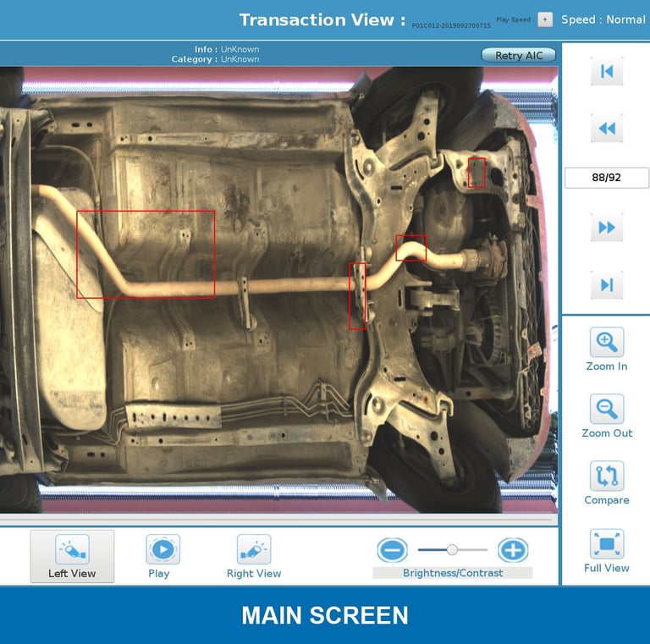Click the Category : UnKnown label

click(x=215, y=59)
